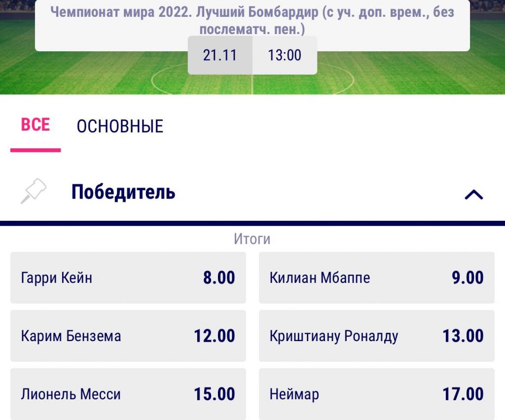
Task: Choose the Карим Бензема outcome label
Action: click(x=71, y=336)
